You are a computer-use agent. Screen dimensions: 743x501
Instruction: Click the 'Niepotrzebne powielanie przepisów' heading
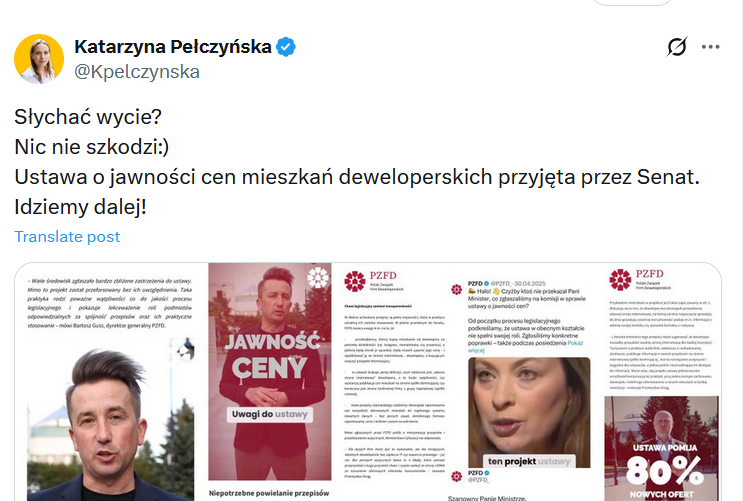point(269,493)
